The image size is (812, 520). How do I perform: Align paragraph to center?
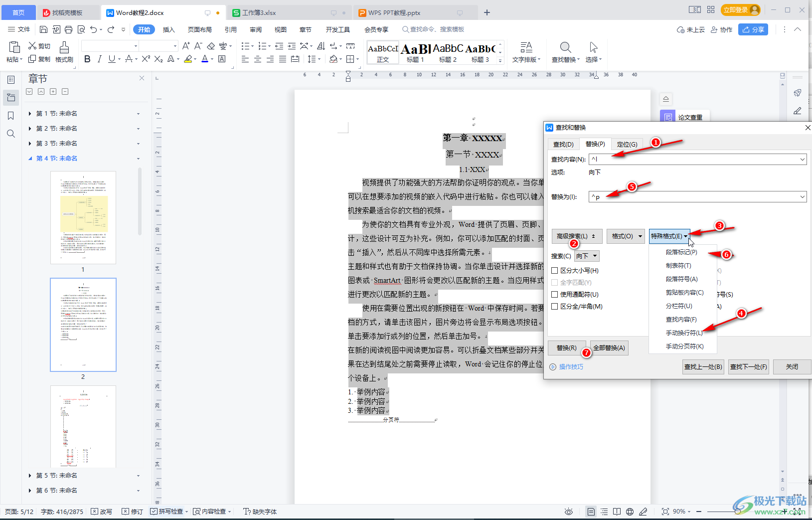(258, 59)
